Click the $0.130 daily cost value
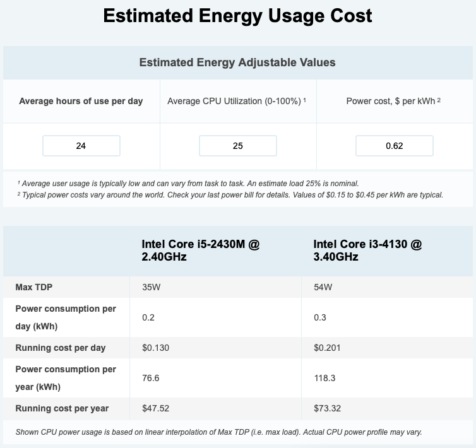 155,348
